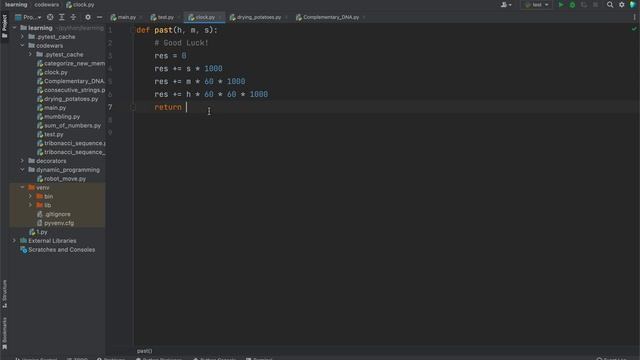This screenshot has width=640, height=360.
Task: Expand External Libraries node
Action: tap(15, 241)
